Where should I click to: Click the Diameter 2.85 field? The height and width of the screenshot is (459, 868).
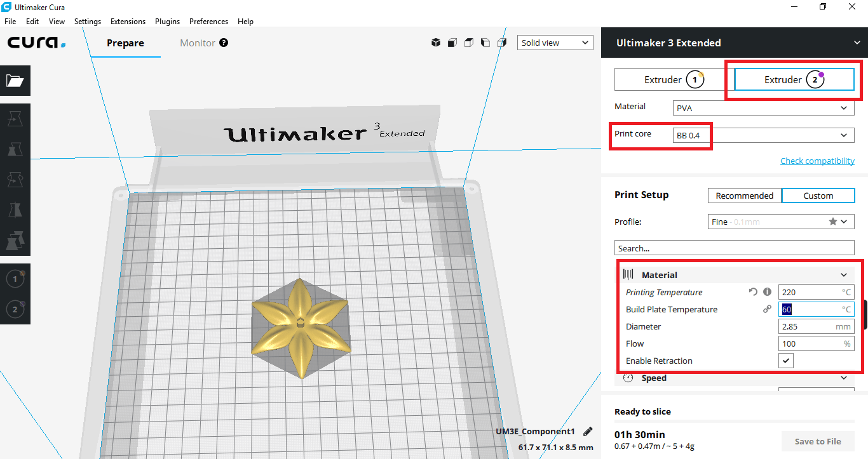pos(817,326)
